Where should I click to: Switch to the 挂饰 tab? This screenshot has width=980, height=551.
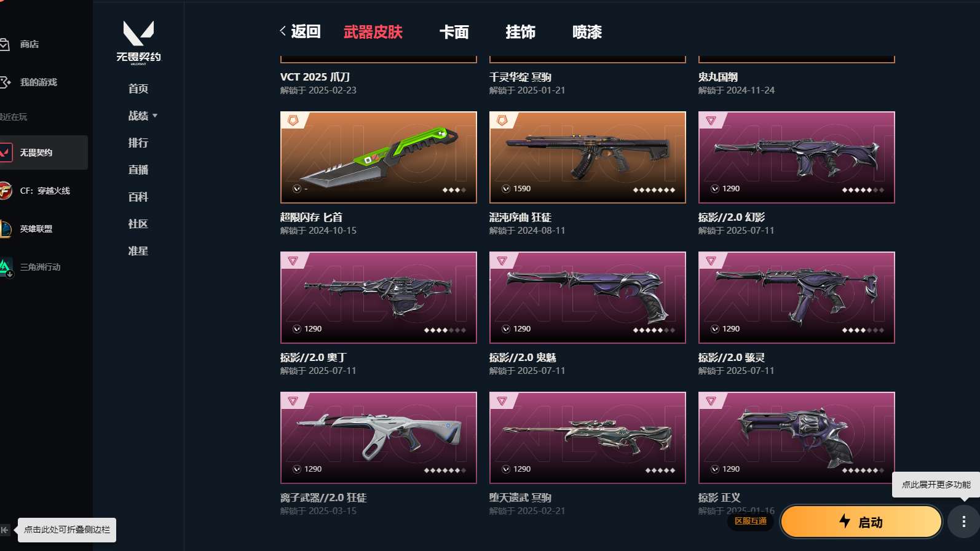pyautogui.click(x=520, y=32)
